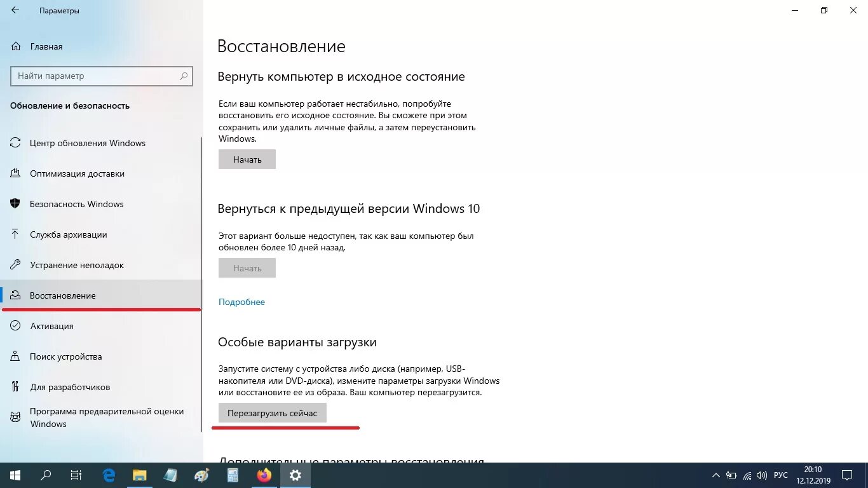Open Task View on the taskbar

click(x=76, y=475)
